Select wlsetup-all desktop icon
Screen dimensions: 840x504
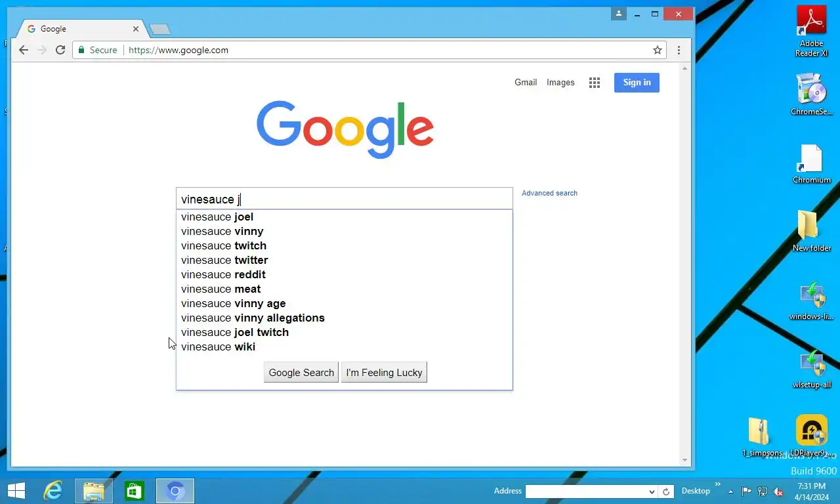click(812, 369)
